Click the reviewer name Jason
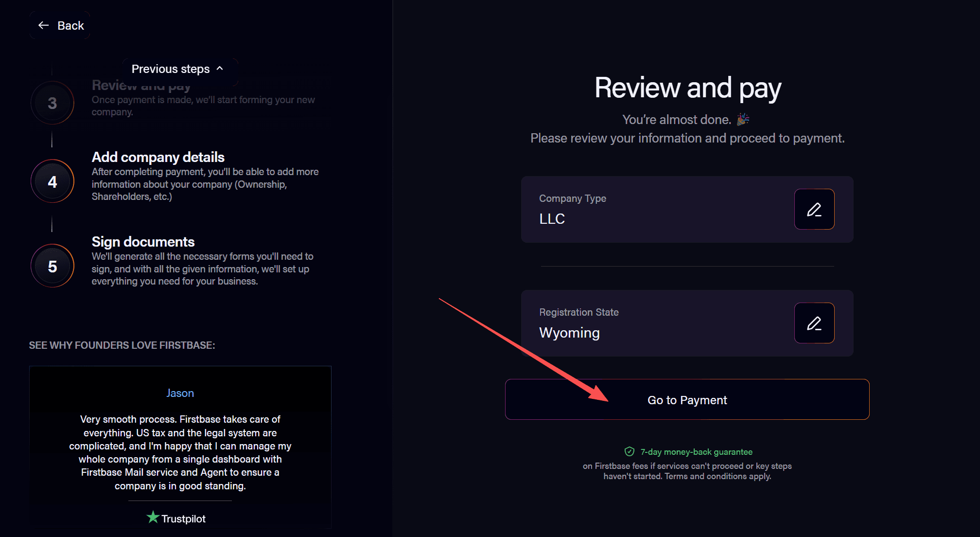The image size is (980, 537). pos(180,393)
